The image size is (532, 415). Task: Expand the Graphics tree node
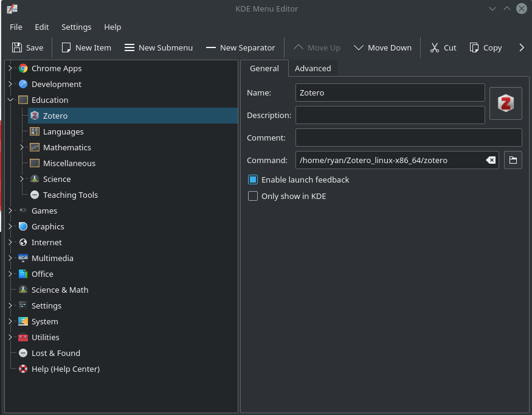pyautogui.click(x=10, y=226)
